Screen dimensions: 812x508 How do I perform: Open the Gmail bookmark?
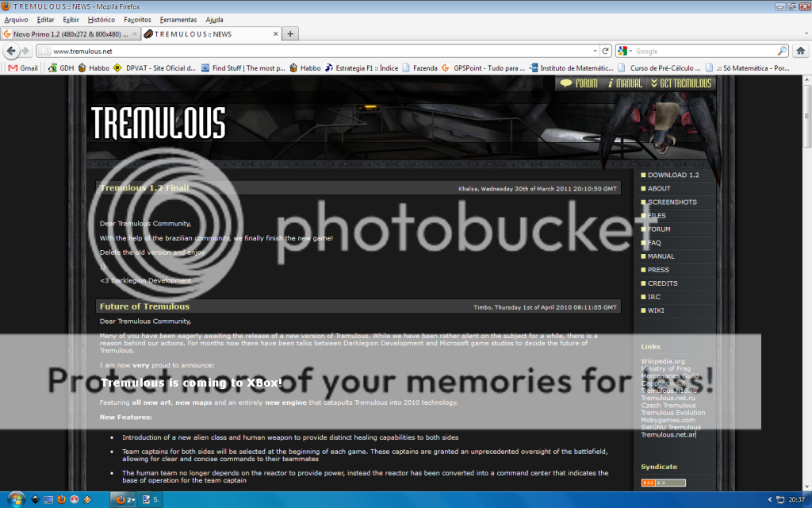click(x=23, y=68)
